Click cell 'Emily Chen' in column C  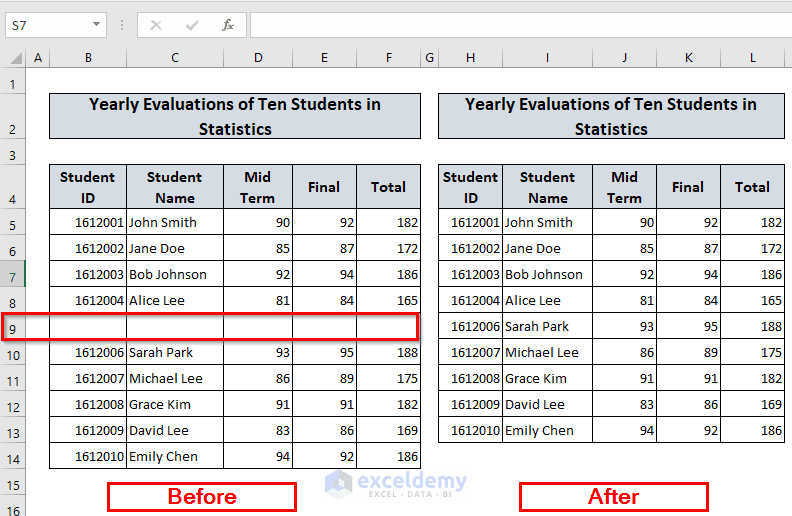(175, 456)
